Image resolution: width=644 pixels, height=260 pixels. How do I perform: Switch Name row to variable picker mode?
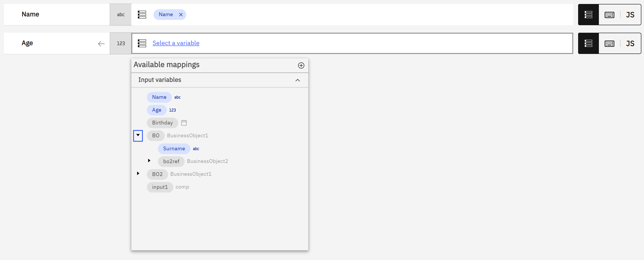(588, 15)
